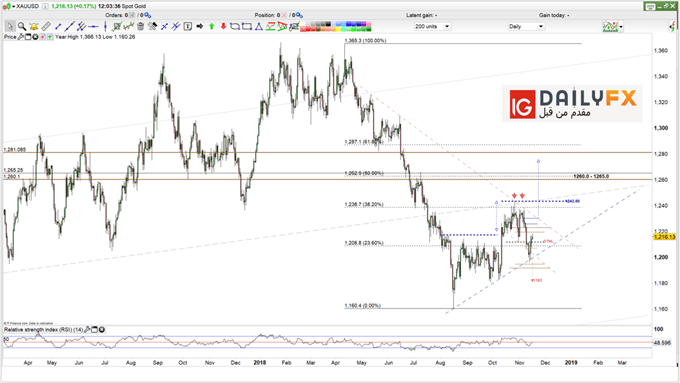Pick the black swatch in color palette

point(328,24)
